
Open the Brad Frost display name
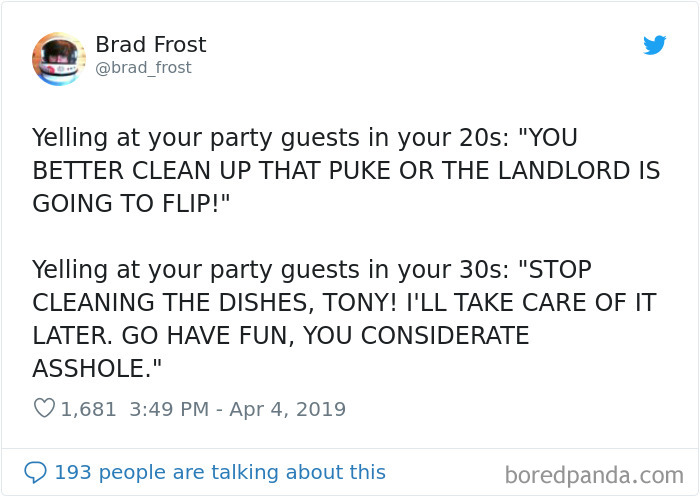tap(151, 45)
